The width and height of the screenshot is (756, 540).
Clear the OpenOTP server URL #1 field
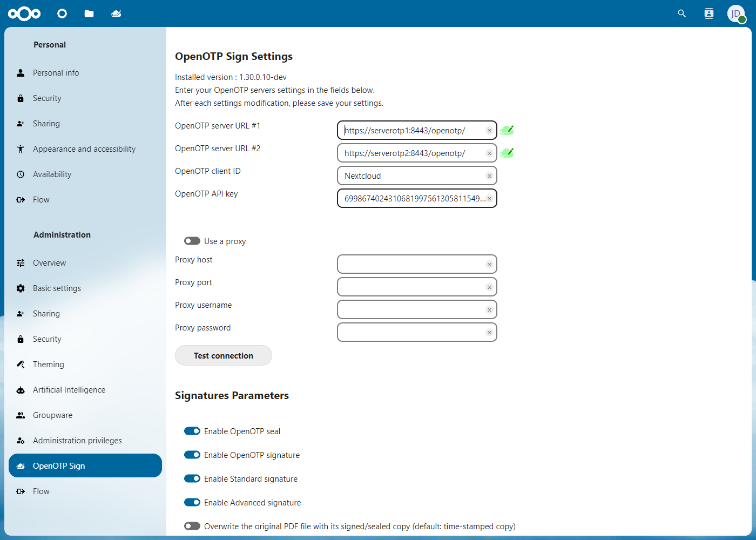pos(489,131)
